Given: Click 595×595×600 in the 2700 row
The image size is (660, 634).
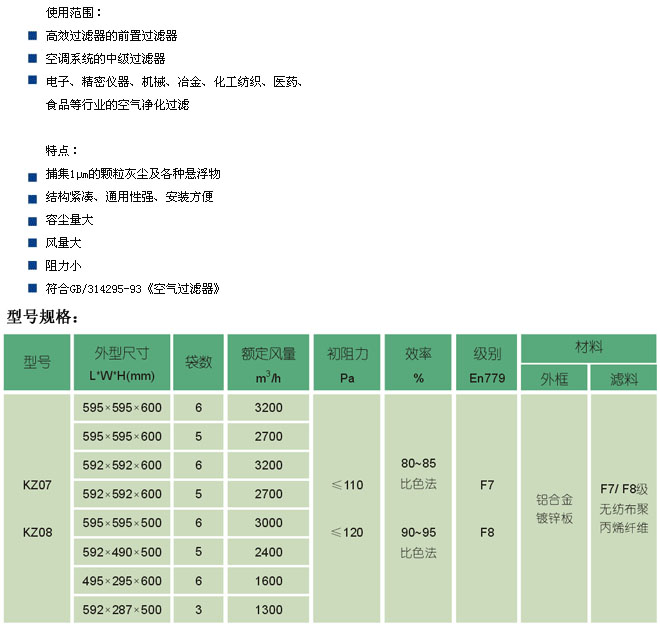Looking at the screenshot, I should pos(122,437).
